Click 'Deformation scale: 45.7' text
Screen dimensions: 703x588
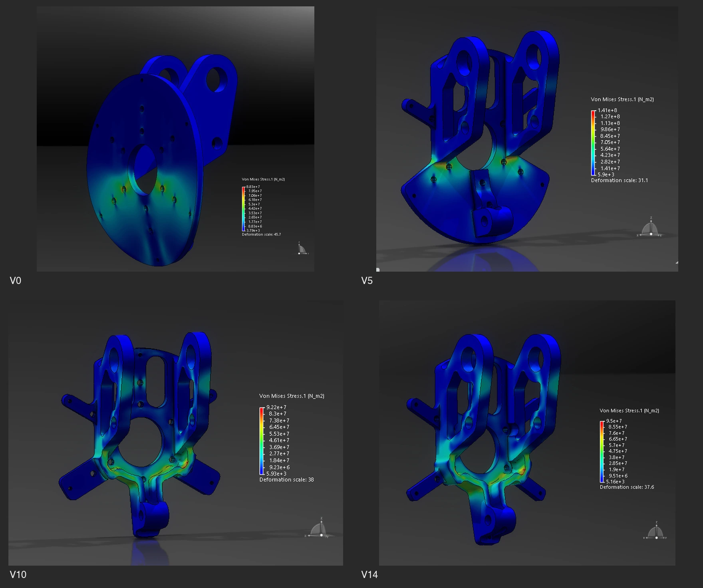(x=261, y=234)
